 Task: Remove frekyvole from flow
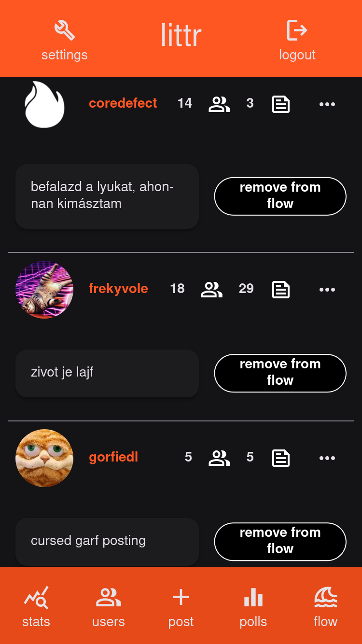tap(280, 372)
